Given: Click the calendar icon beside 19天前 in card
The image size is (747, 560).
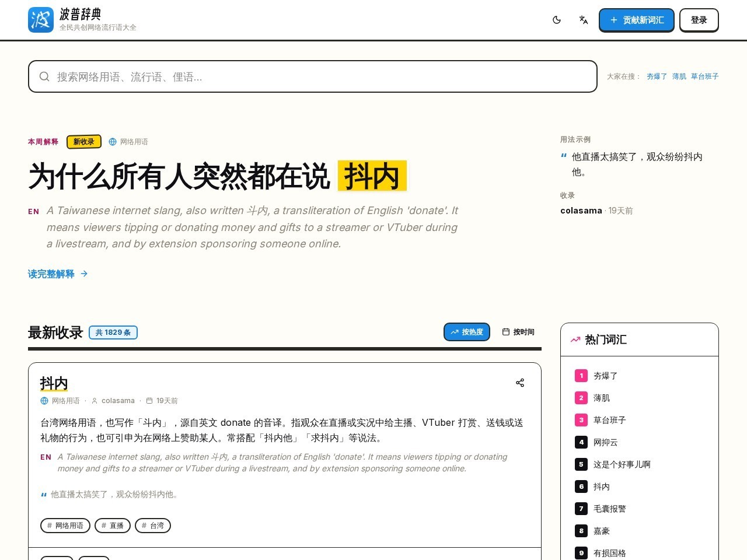Looking at the screenshot, I should pyautogui.click(x=149, y=401).
